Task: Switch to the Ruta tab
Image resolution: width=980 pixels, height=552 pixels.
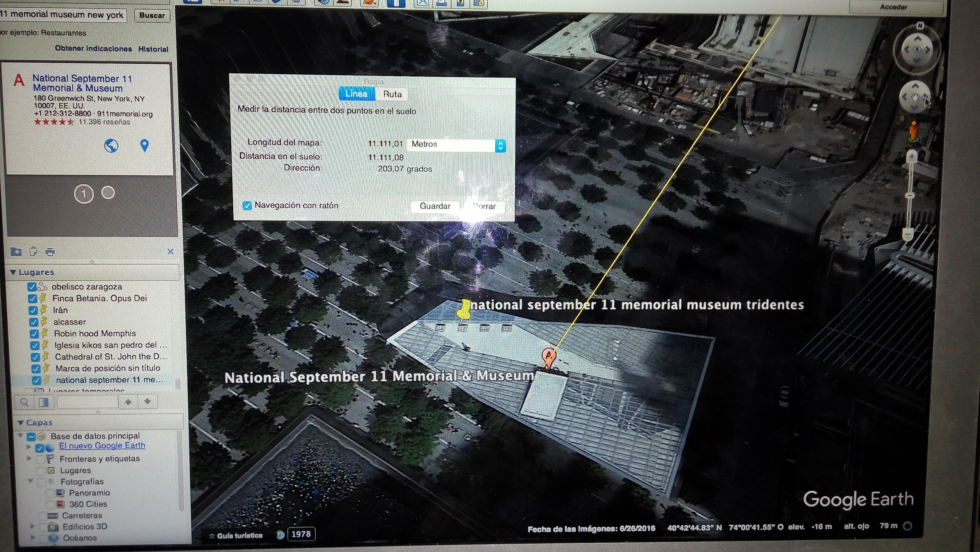Action: click(392, 94)
